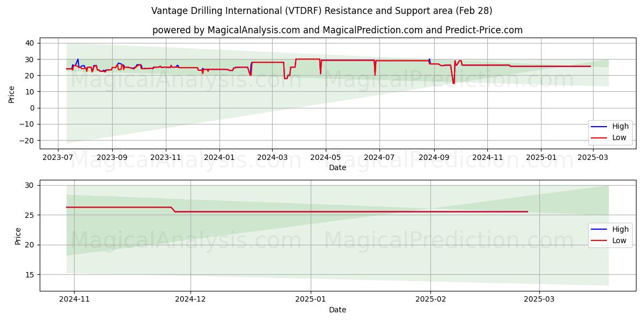The height and width of the screenshot is (322, 644).
Task: Click the '2023-11' tick label on top chart
Action: 165,158
